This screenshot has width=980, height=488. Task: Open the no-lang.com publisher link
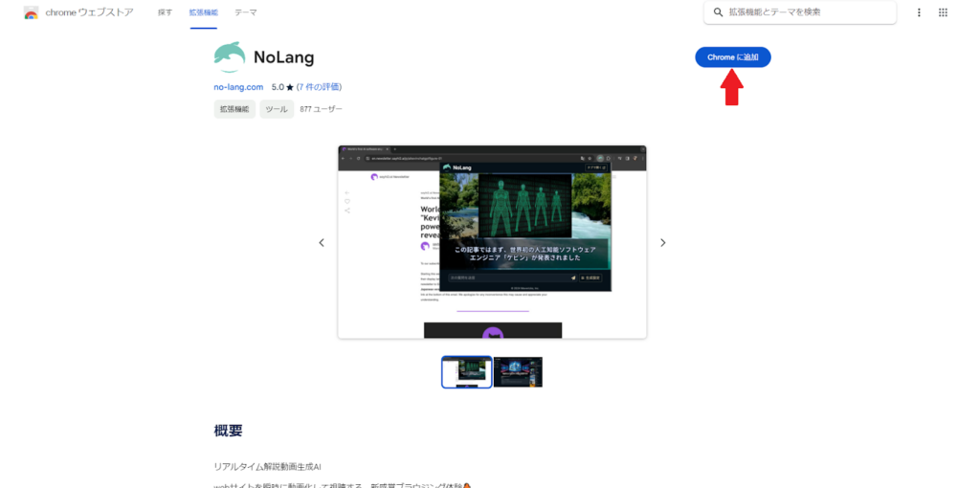238,87
